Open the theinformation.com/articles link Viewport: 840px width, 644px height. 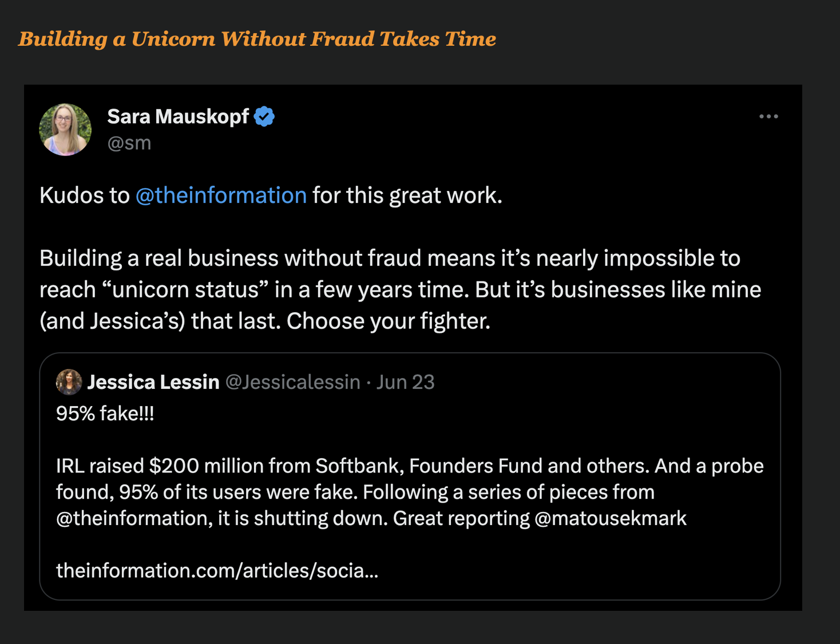point(217,570)
